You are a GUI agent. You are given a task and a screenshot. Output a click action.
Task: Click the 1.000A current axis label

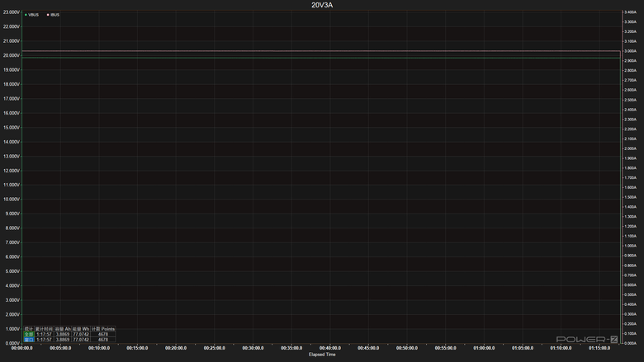click(x=631, y=246)
